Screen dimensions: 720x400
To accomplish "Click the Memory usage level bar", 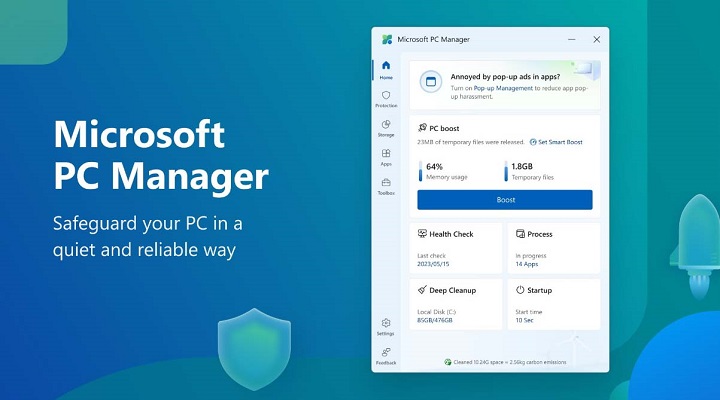I will [x=420, y=172].
